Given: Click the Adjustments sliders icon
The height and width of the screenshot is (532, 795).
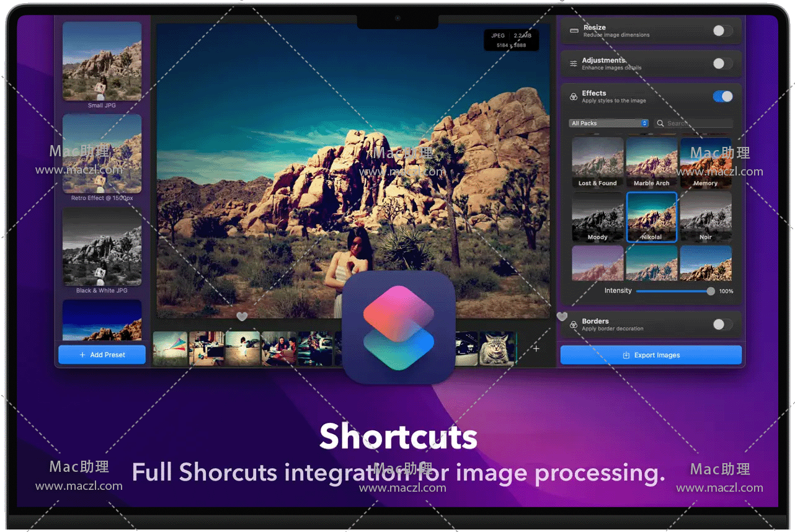Looking at the screenshot, I should point(574,63).
